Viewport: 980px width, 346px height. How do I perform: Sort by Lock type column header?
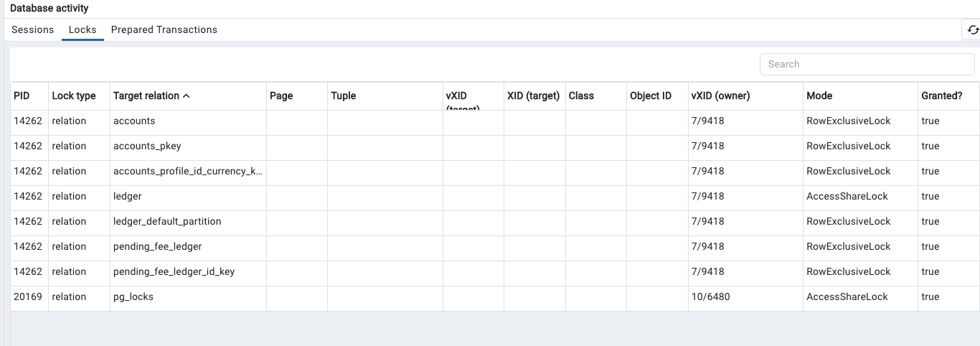click(74, 96)
